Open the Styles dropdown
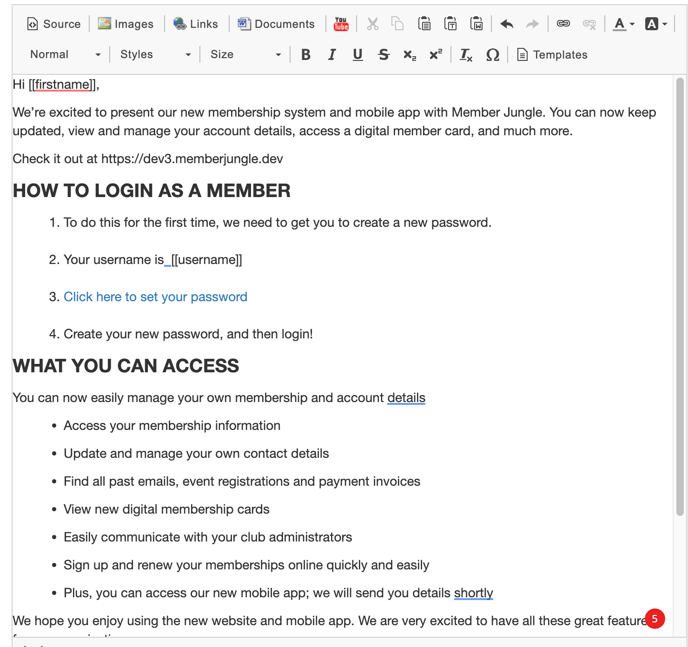Screen dimensions: 688x647 [155, 54]
